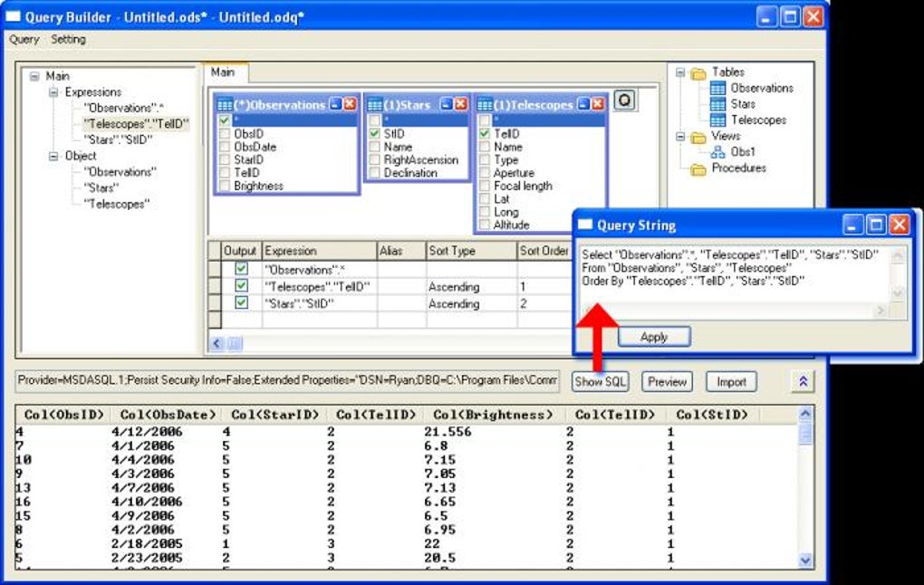This screenshot has width=924, height=585.
Task: Click the Q button beside the Telescopes box
Action: 624,101
